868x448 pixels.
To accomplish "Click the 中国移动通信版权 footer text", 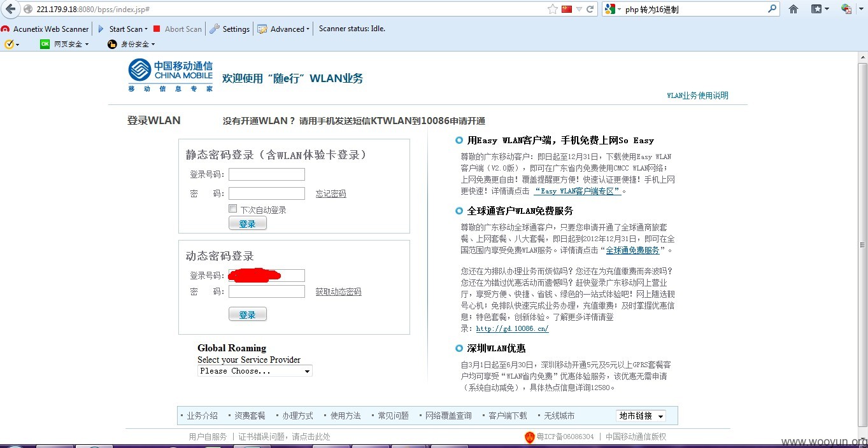I will point(636,437).
